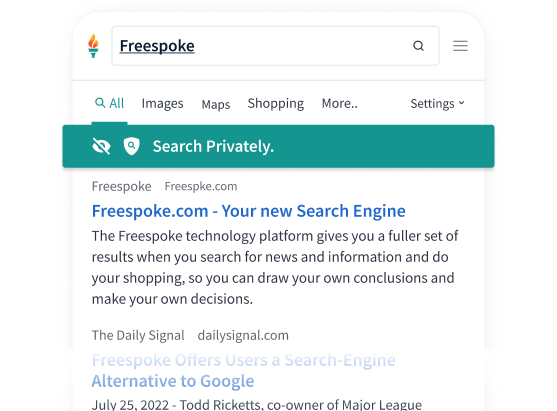Click The Daily Signal source name
This screenshot has width=557, height=411.
coord(138,335)
